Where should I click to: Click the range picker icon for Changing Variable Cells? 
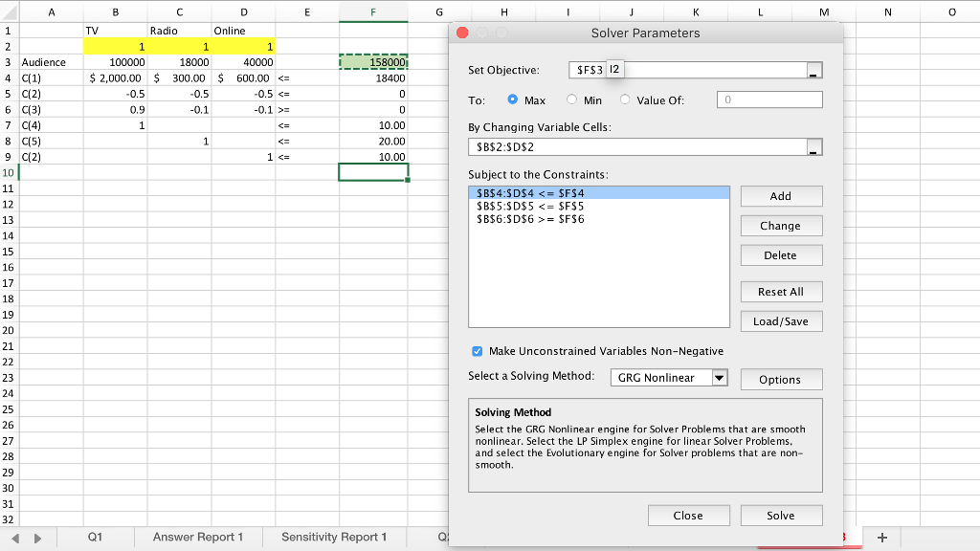pyautogui.click(x=813, y=147)
